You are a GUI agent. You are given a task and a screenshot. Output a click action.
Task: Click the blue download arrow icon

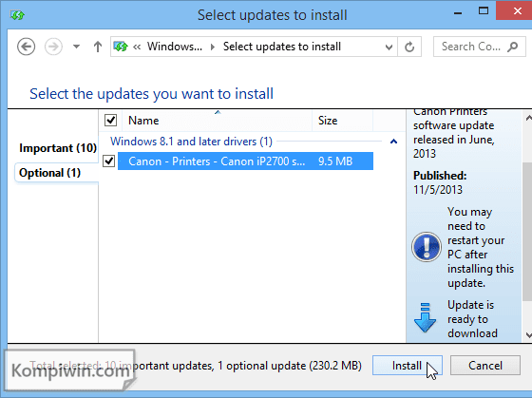click(x=426, y=317)
